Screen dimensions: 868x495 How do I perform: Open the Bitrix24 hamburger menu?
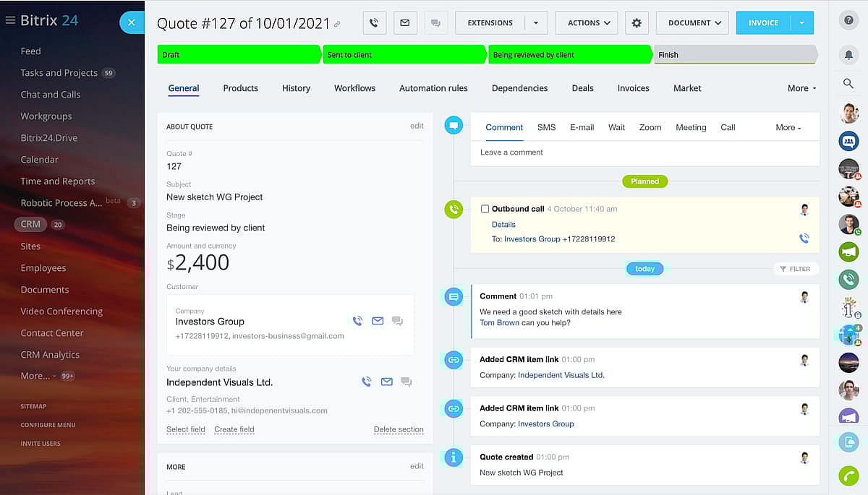[x=10, y=20]
